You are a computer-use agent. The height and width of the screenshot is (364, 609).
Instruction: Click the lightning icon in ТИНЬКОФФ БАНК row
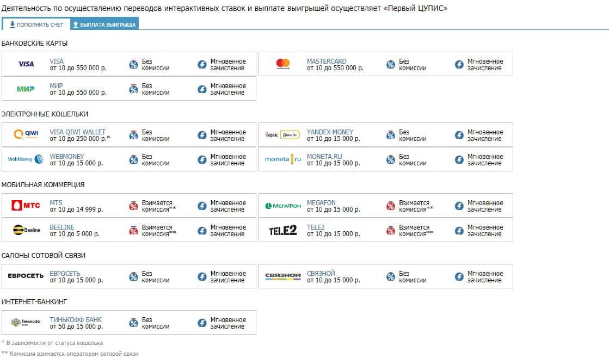[202, 323]
